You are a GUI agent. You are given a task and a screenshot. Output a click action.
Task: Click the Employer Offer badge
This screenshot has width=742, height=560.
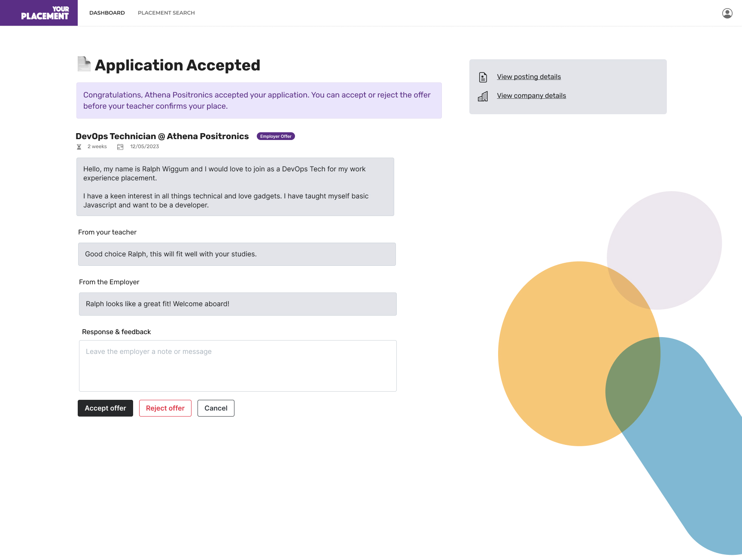pyautogui.click(x=276, y=136)
